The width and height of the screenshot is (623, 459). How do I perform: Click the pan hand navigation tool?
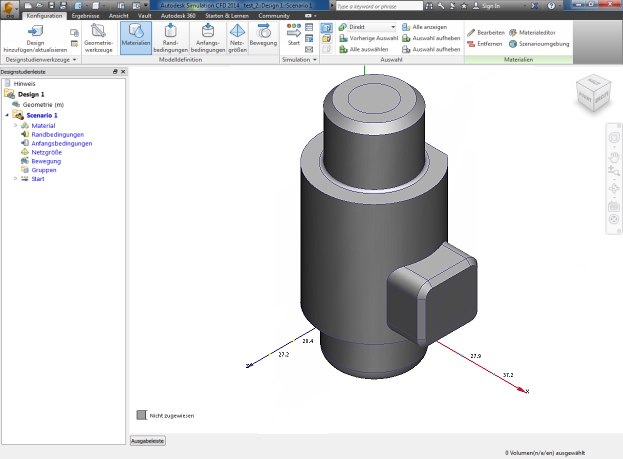click(614, 157)
